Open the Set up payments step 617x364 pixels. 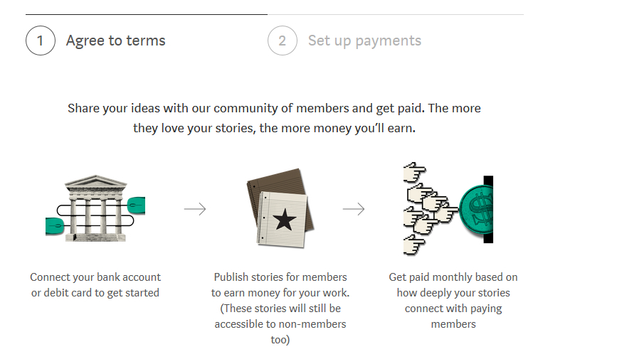[x=364, y=41]
